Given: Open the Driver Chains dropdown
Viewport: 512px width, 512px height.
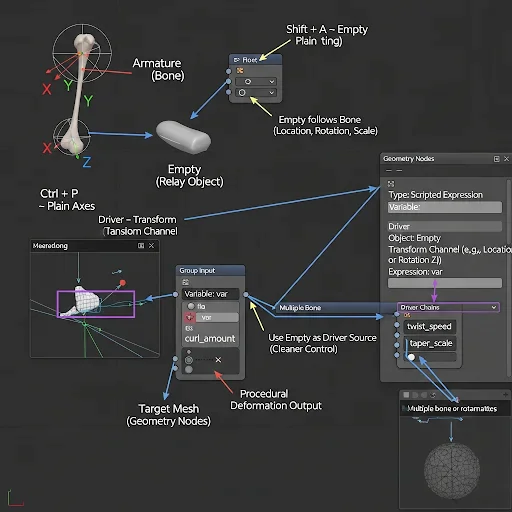Looking at the screenshot, I should 448,307.
